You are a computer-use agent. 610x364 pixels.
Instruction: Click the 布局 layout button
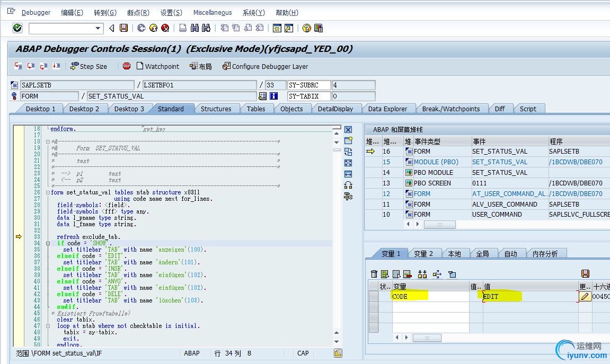tap(201, 67)
